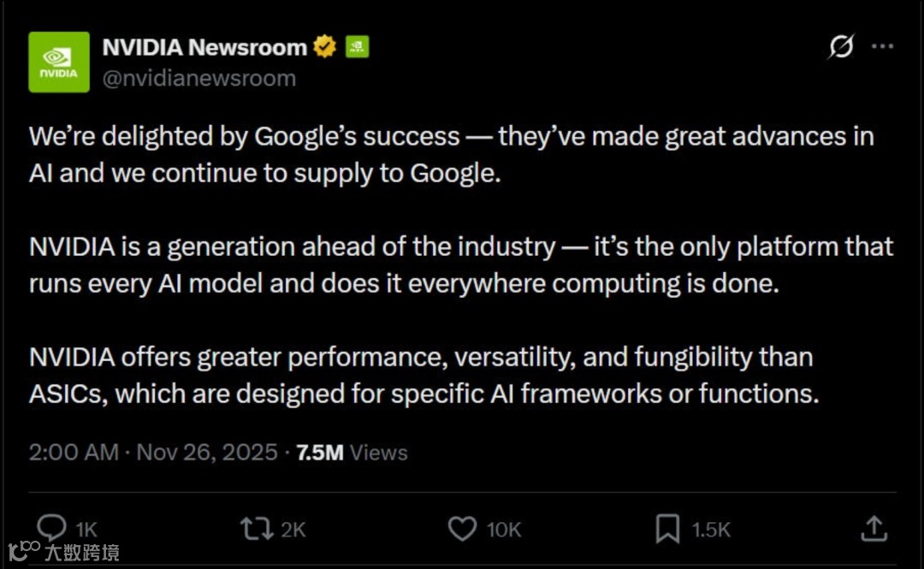Click the 2K repost count
This screenshot has width=924, height=569.
tap(293, 530)
